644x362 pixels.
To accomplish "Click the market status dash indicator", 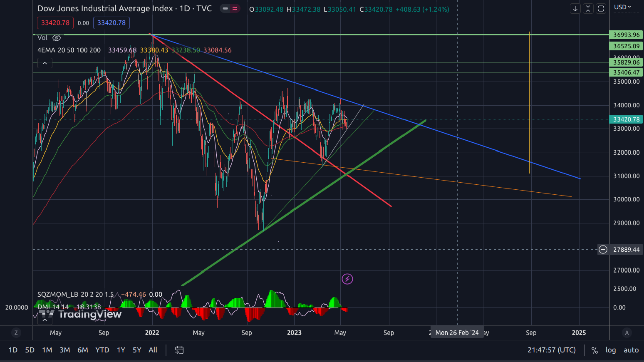I will point(225,9).
